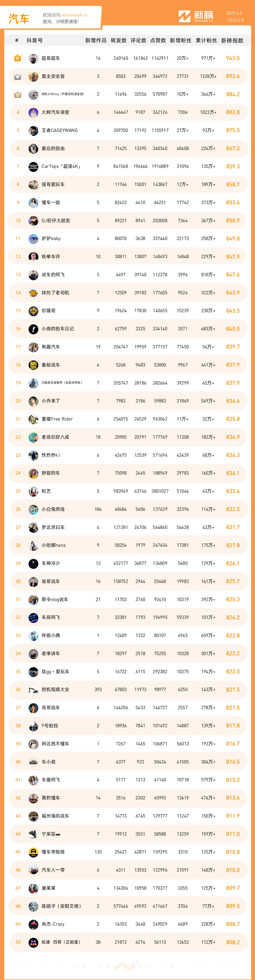Click the 懂车帝视线 yellow logo avatar
Viewport: 255px width, 980px height.
(34, 852)
